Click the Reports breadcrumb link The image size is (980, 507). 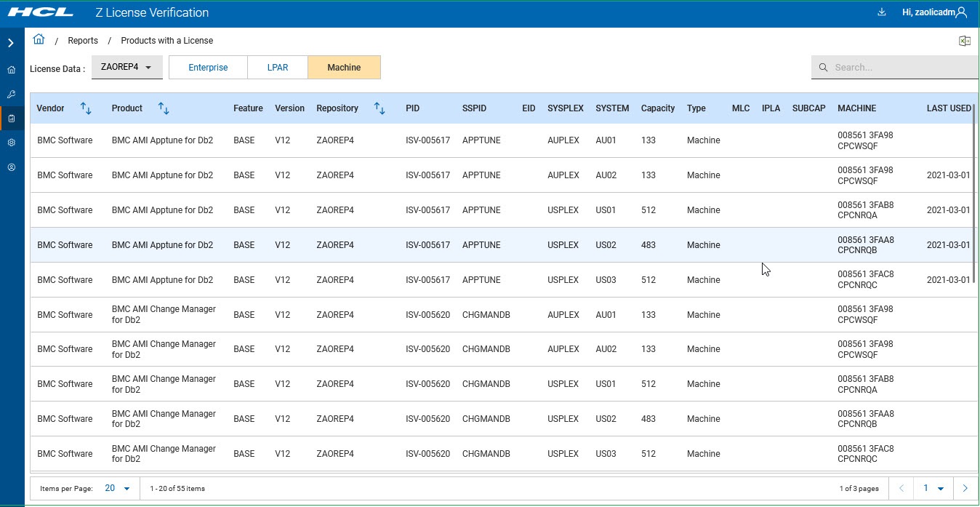(83, 41)
